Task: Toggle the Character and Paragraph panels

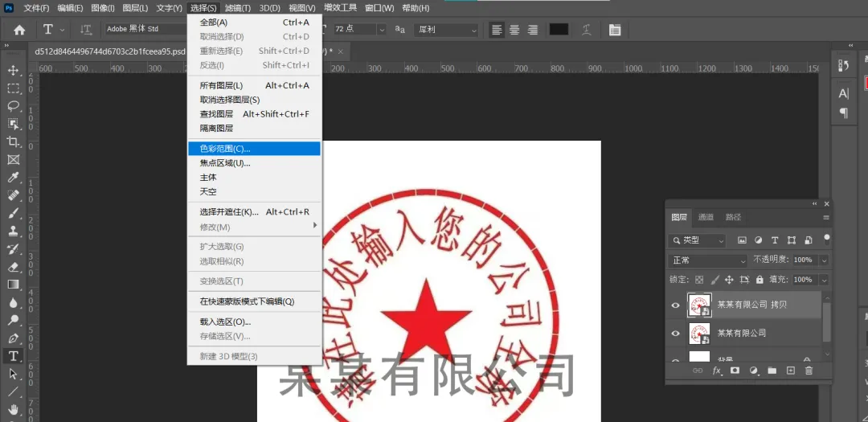Action: pos(615,30)
